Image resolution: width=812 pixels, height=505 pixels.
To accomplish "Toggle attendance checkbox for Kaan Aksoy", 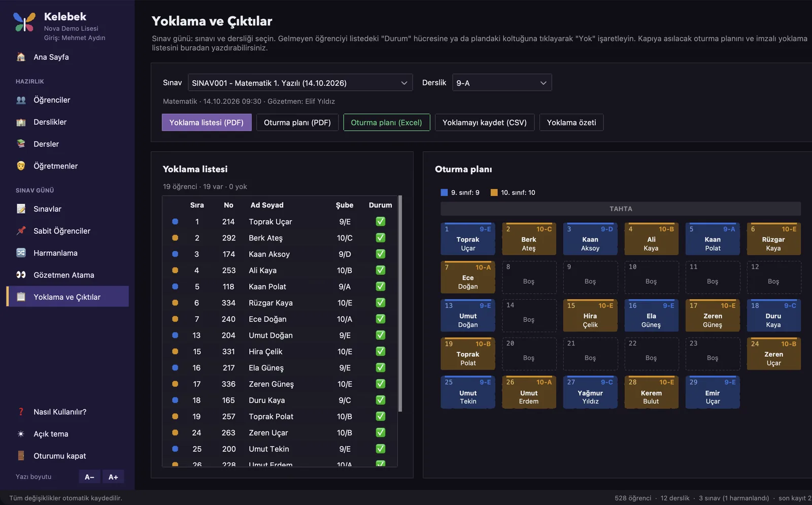I will (380, 254).
